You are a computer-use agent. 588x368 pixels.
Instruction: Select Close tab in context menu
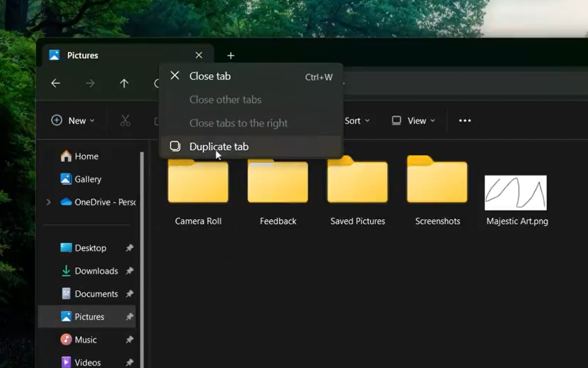[x=210, y=76]
